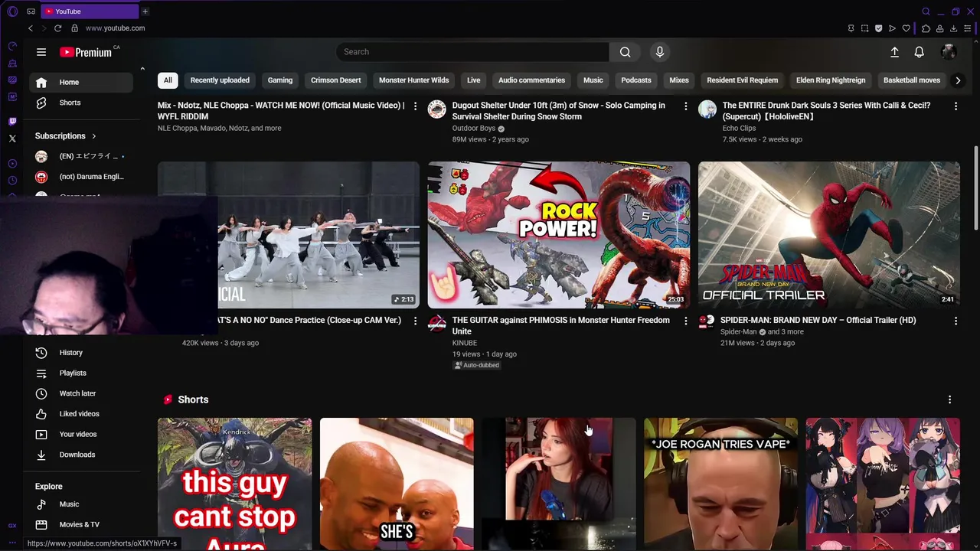Open the Echo Clips channel link

coord(739,129)
